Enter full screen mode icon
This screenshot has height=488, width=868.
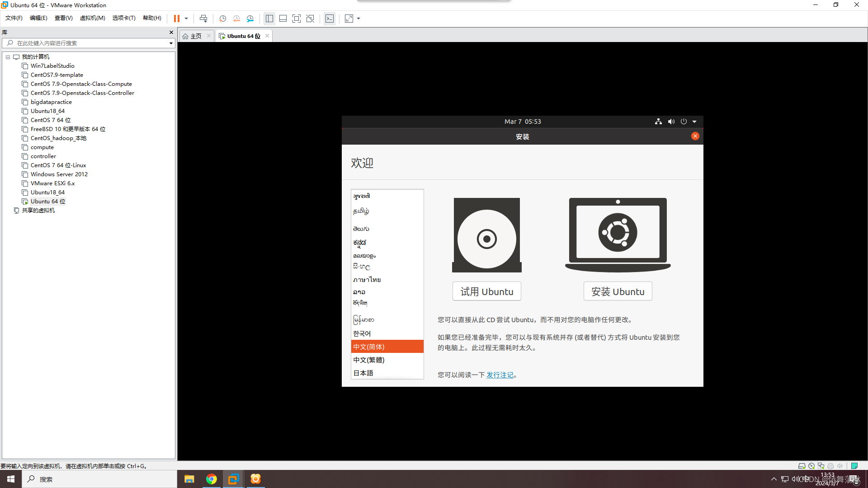pyautogui.click(x=297, y=19)
